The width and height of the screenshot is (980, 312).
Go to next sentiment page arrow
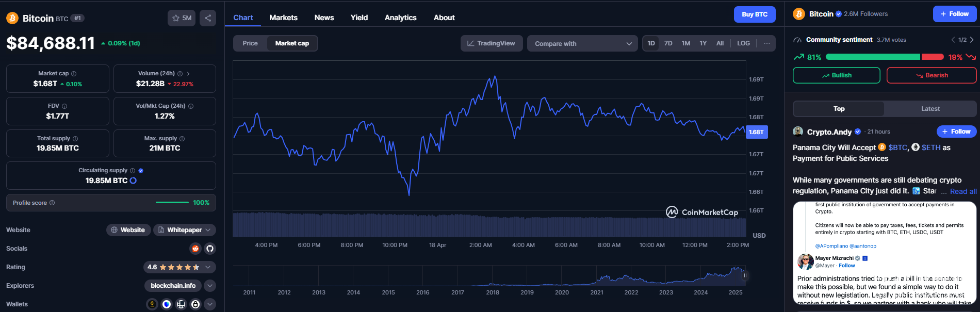972,40
